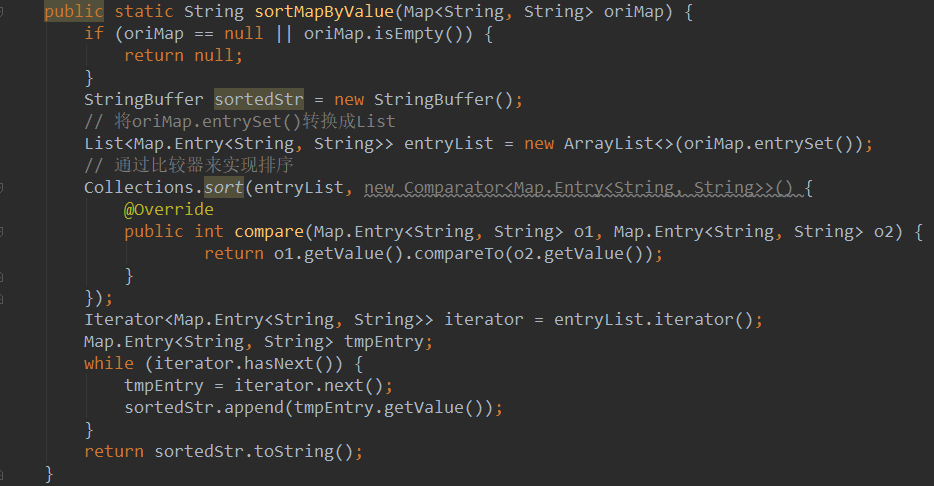Image resolution: width=934 pixels, height=486 pixels.
Task: Click the ArrayList<> constructor
Action: tap(618, 144)
